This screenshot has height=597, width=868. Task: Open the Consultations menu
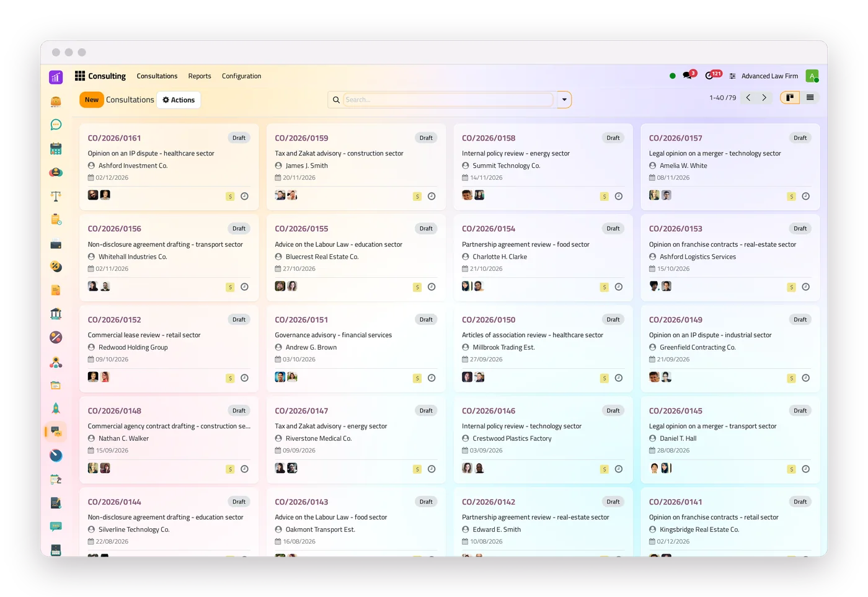coord(157,76)
